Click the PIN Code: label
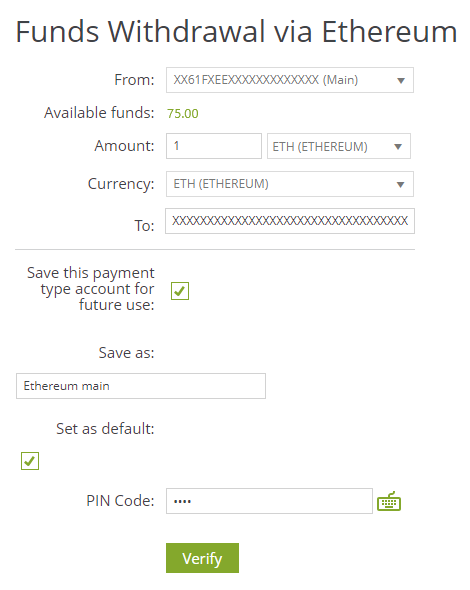 pos(120,501)
